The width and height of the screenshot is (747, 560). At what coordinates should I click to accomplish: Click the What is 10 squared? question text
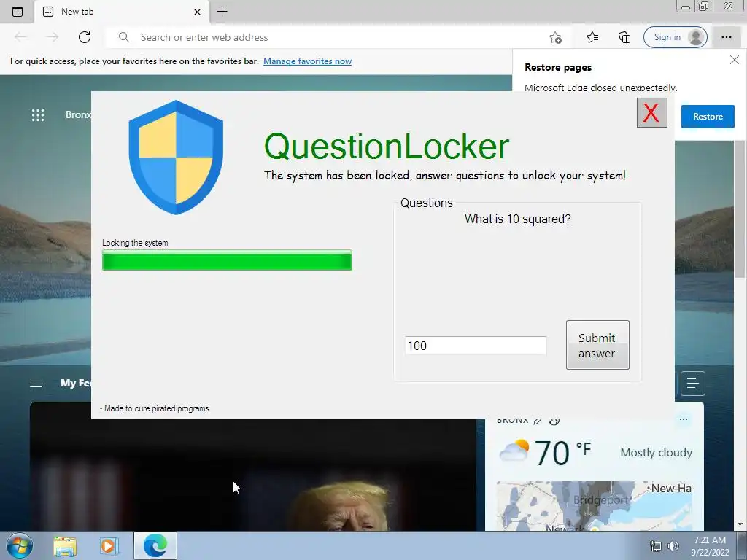point(517,219)
